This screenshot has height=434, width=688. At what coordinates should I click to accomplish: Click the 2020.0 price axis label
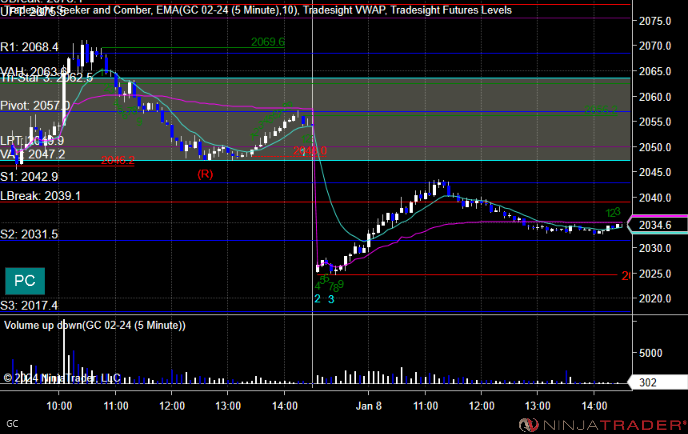coord(655,299)
